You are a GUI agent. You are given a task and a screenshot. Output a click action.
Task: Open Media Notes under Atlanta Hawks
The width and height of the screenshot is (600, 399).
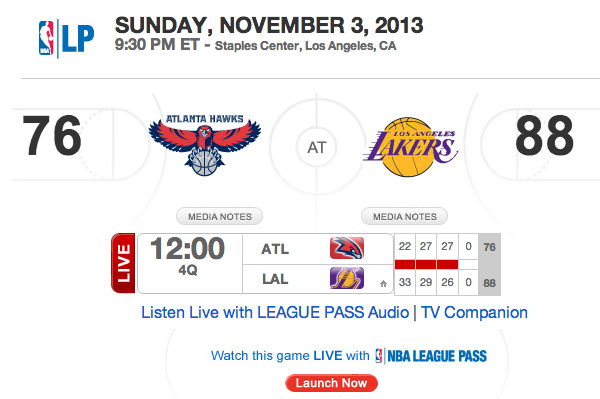tap(219, 217)
